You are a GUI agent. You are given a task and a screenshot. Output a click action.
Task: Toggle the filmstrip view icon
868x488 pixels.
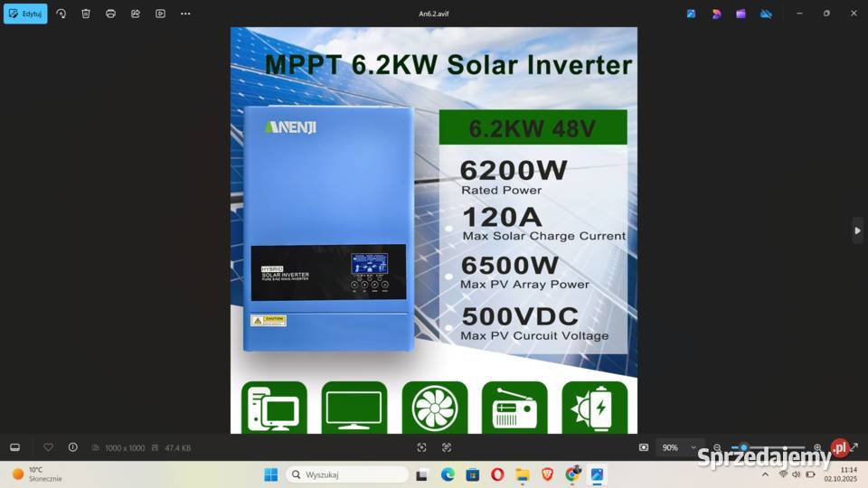coord(14,447)
